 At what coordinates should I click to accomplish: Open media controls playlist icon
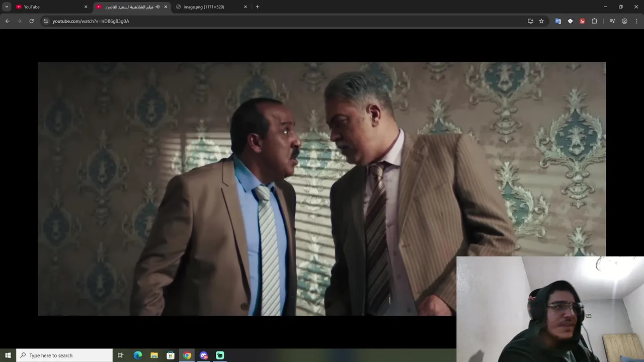pos(612,21)
